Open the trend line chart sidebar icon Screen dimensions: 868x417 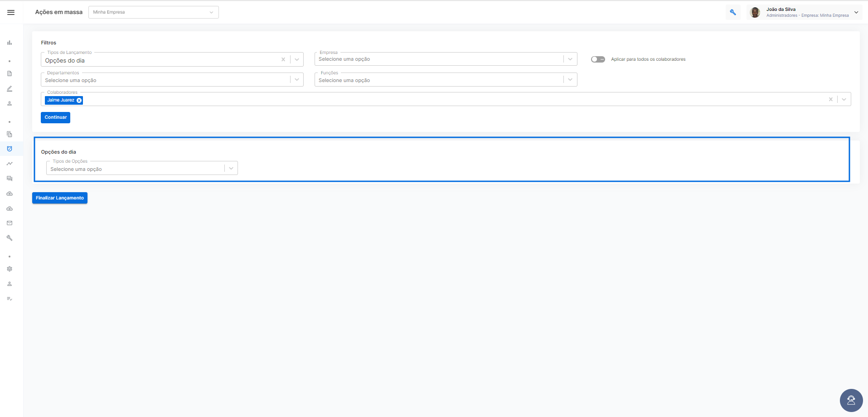tap(10, 164)
